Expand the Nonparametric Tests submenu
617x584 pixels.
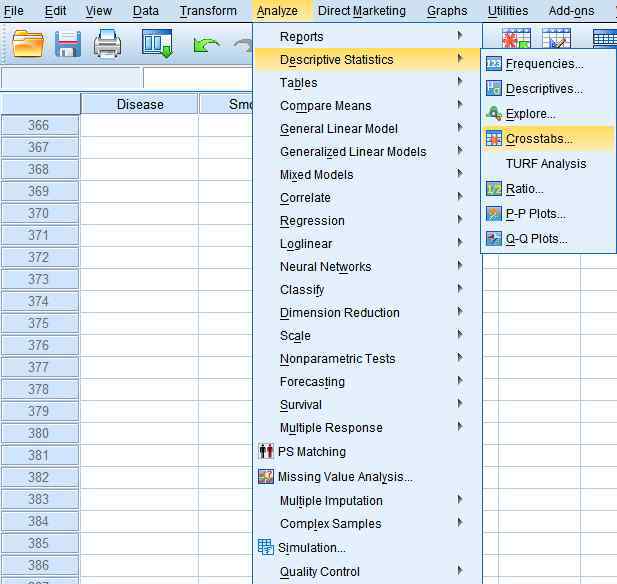[x=337, y=359]
